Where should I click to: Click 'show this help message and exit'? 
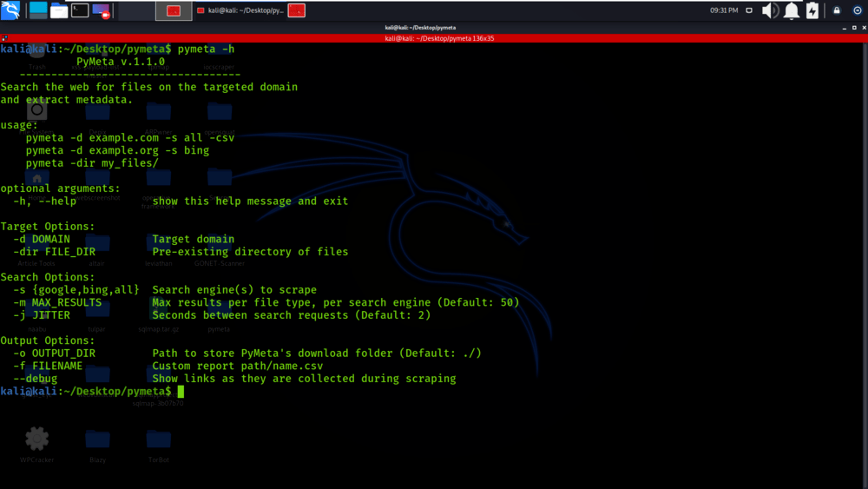(250, 201)
